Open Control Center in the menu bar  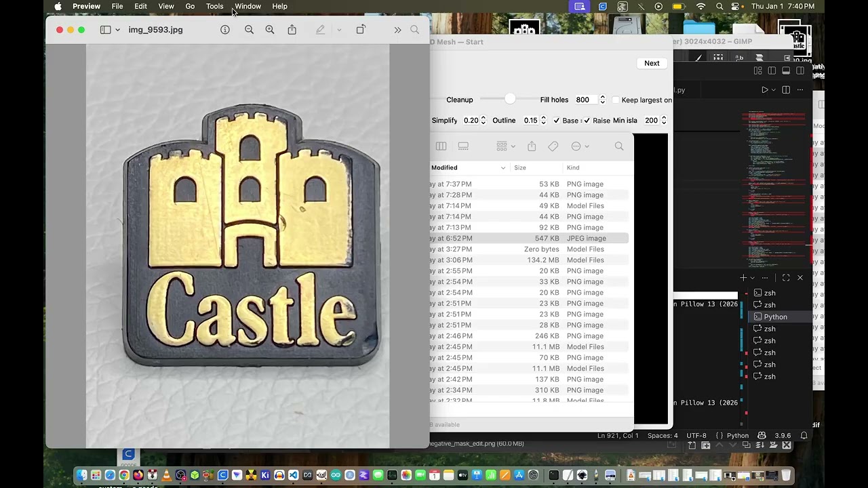point(736,7)
